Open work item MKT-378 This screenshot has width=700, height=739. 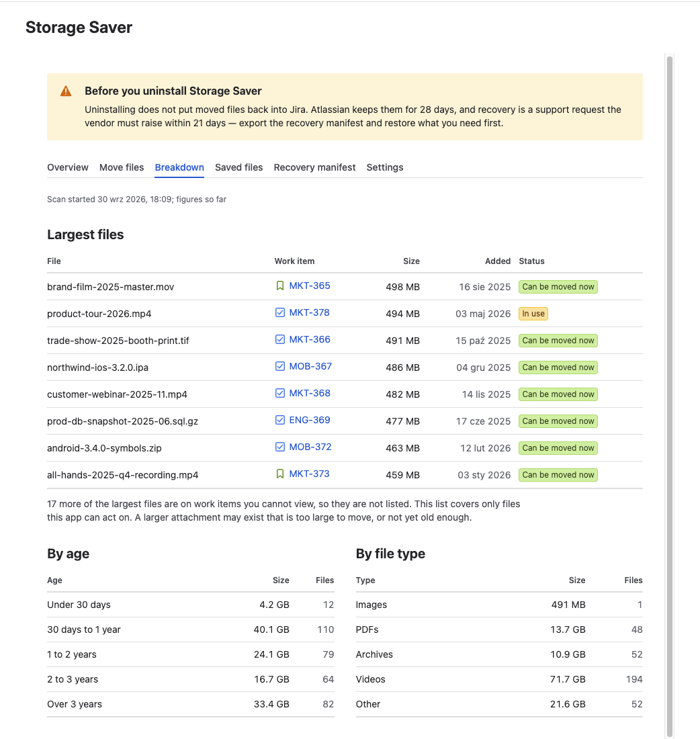click(x=309, y=312)
